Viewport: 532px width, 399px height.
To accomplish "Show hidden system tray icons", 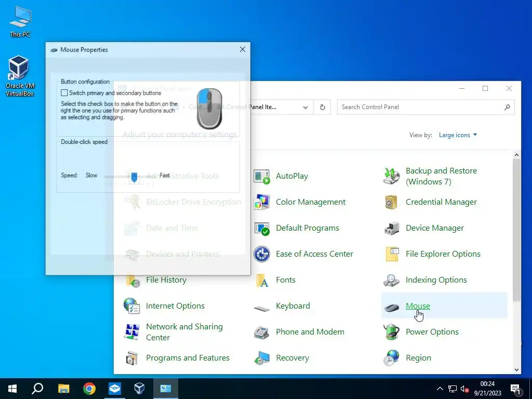I will pyautogui.click(x=440, y=389).
